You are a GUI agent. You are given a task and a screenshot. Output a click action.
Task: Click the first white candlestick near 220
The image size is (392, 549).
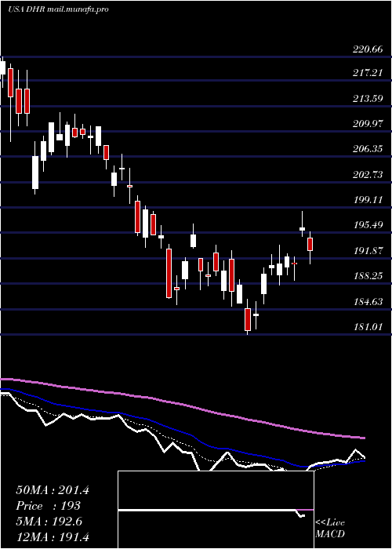point(2,67)
